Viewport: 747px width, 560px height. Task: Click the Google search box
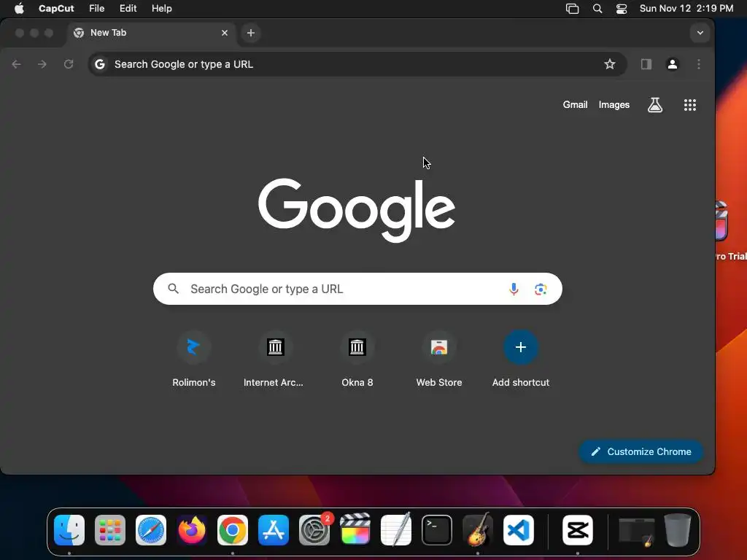click(357, 289)
